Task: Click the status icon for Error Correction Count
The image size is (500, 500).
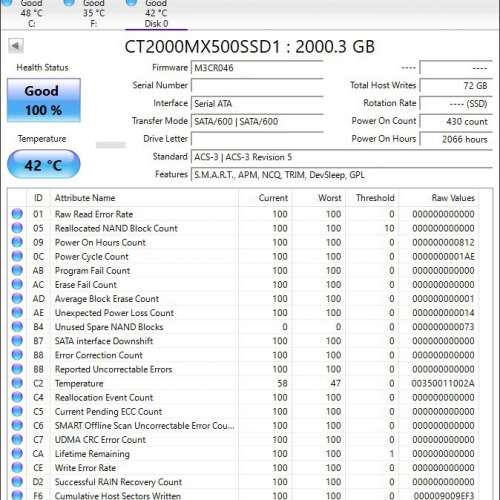Action: click(17, 355)
